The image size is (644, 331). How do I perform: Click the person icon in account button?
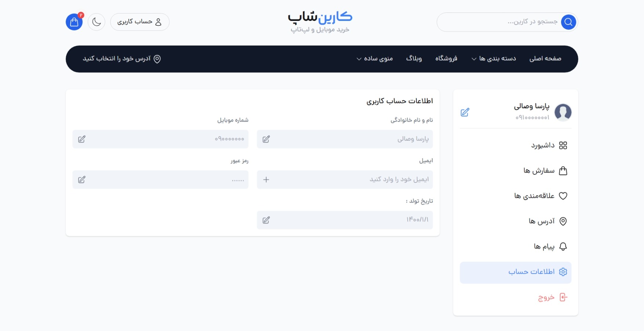click(158, 22)
